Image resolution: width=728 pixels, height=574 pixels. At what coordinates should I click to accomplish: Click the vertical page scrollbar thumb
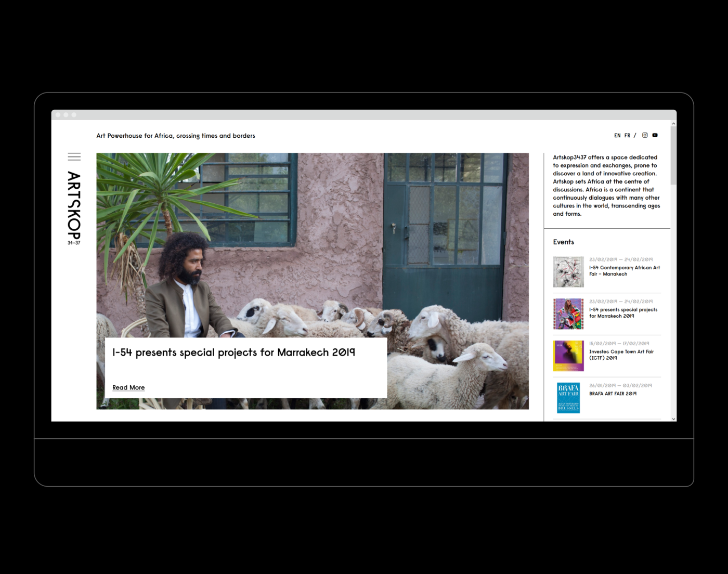point(673,156)
